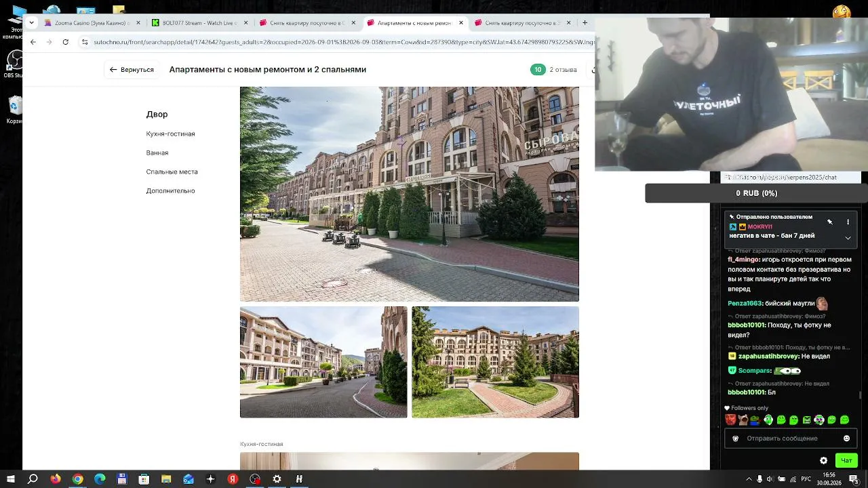The image size is (868, 488).
Task: Grab the chat scrollbar thumb
Action: pos(861,395)
